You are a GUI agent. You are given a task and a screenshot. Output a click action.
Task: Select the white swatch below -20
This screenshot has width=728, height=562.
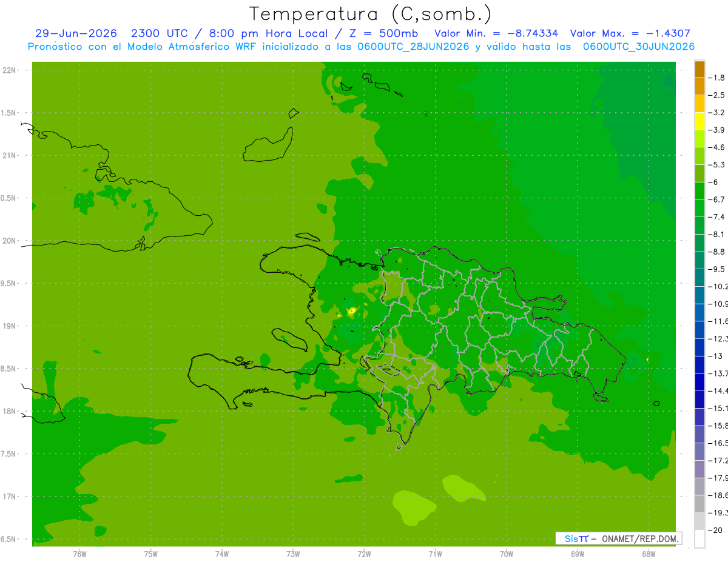[699, 539]
